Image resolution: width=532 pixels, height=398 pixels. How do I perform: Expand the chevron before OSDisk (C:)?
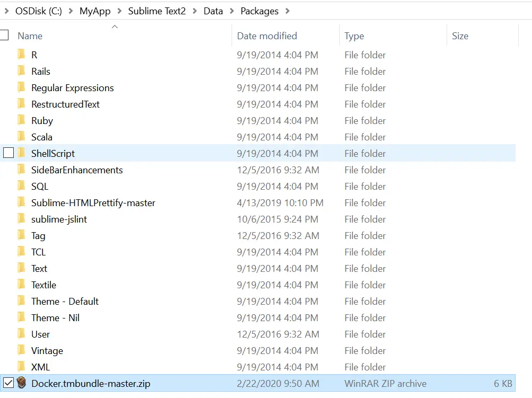point(6,11)
